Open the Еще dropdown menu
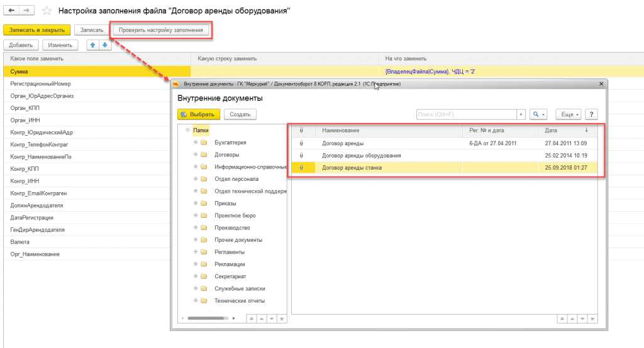644x348 pixels. 569,114
